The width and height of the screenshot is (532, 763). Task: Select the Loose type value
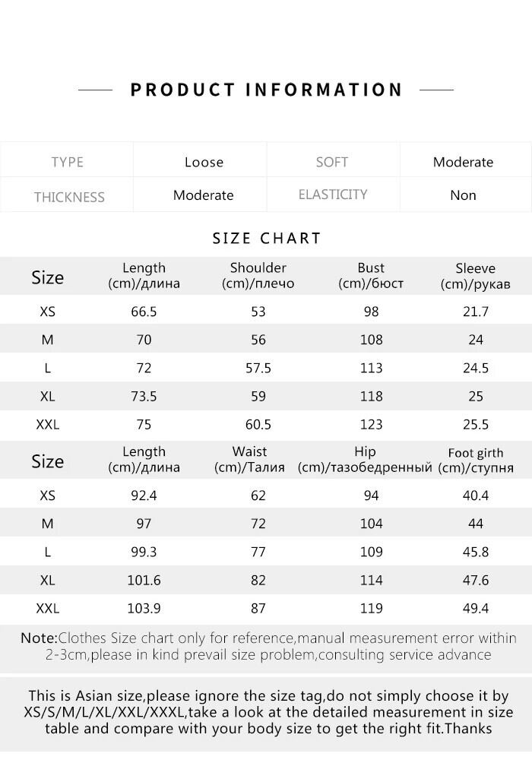tap(204, 162)
